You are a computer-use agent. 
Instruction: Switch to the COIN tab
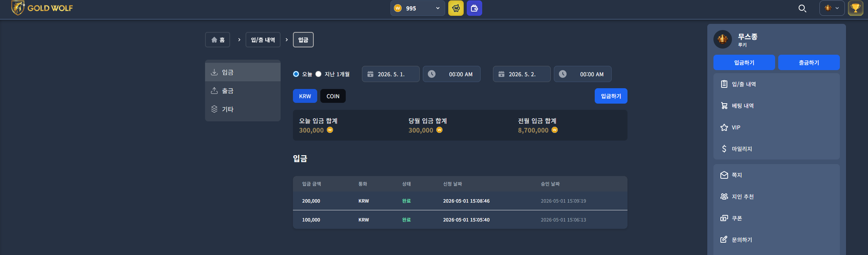[x=333, y=96]
